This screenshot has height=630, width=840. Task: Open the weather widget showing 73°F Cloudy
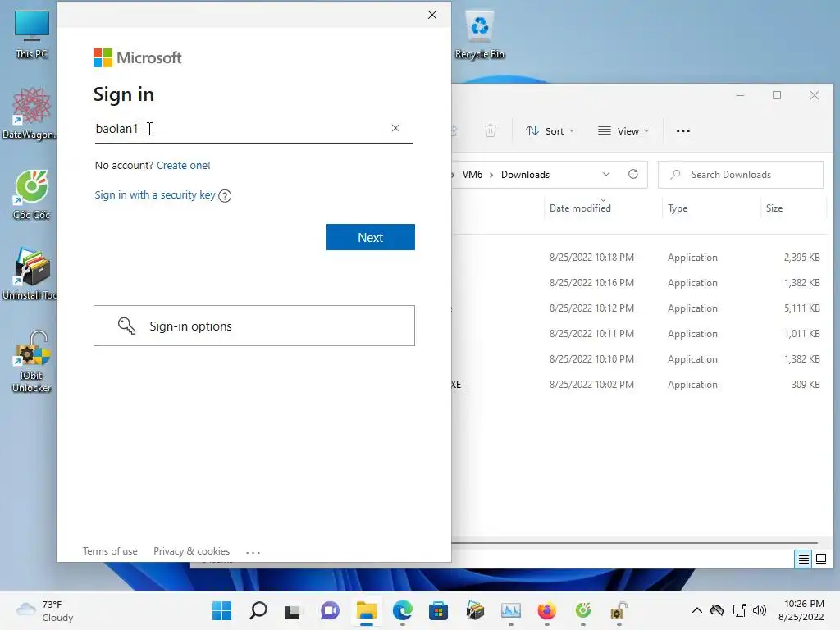(45, 610)
